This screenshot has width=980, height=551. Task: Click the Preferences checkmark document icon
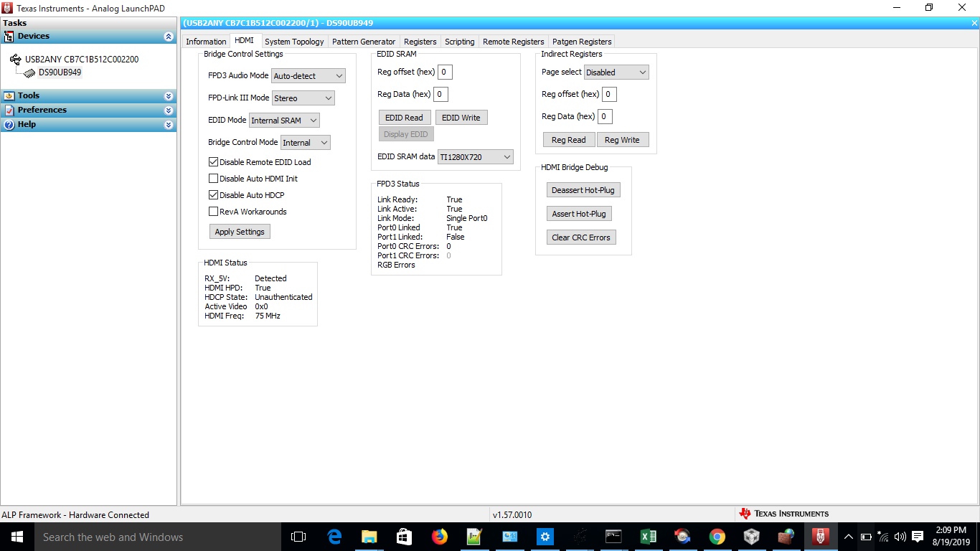click(x=9, y=110)
